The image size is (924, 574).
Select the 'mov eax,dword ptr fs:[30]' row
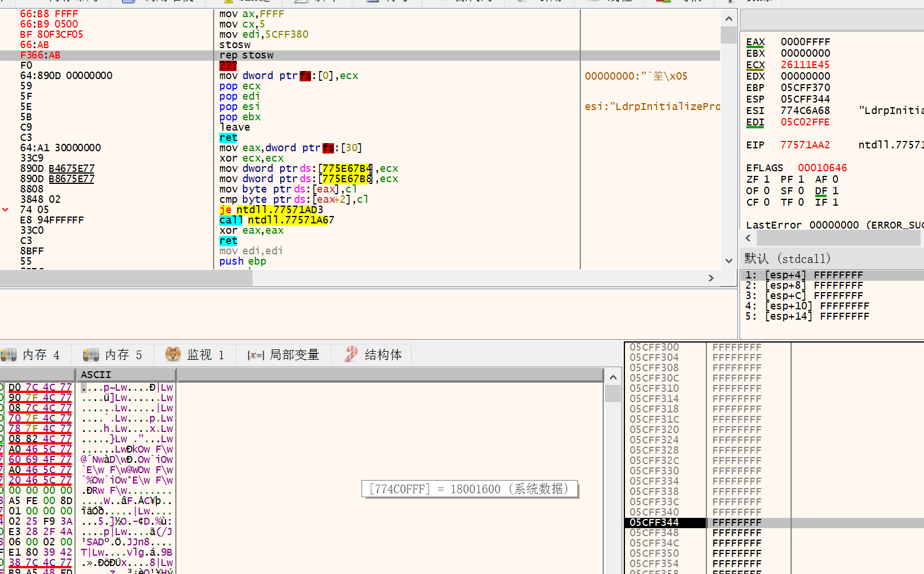291,148
